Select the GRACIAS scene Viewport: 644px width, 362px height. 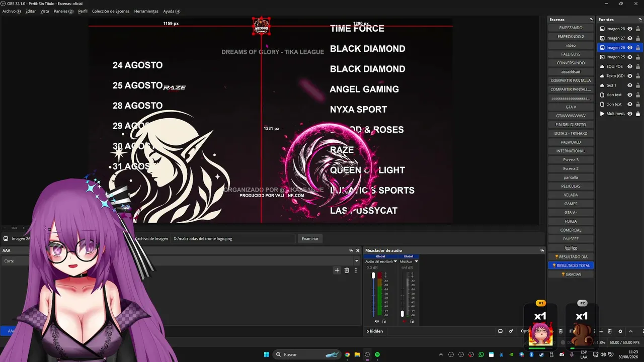[571, 275]
